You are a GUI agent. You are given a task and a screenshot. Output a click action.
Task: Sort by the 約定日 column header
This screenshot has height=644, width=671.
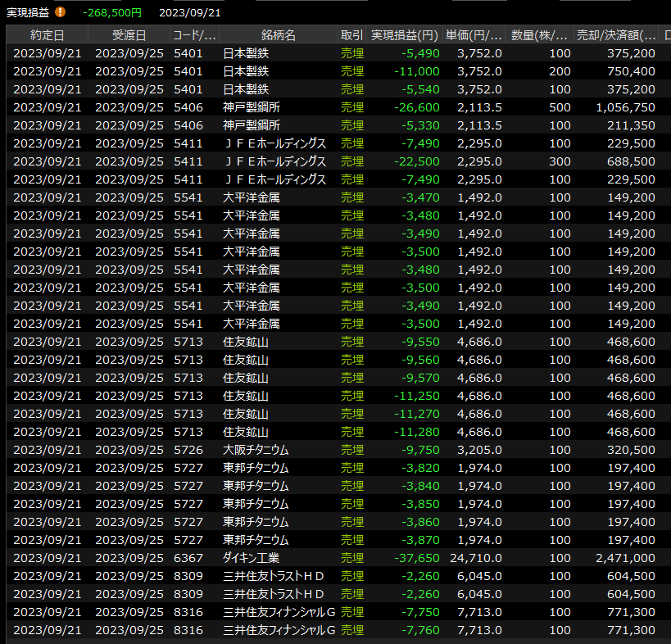pyautogui.click(x=47, y=35)
